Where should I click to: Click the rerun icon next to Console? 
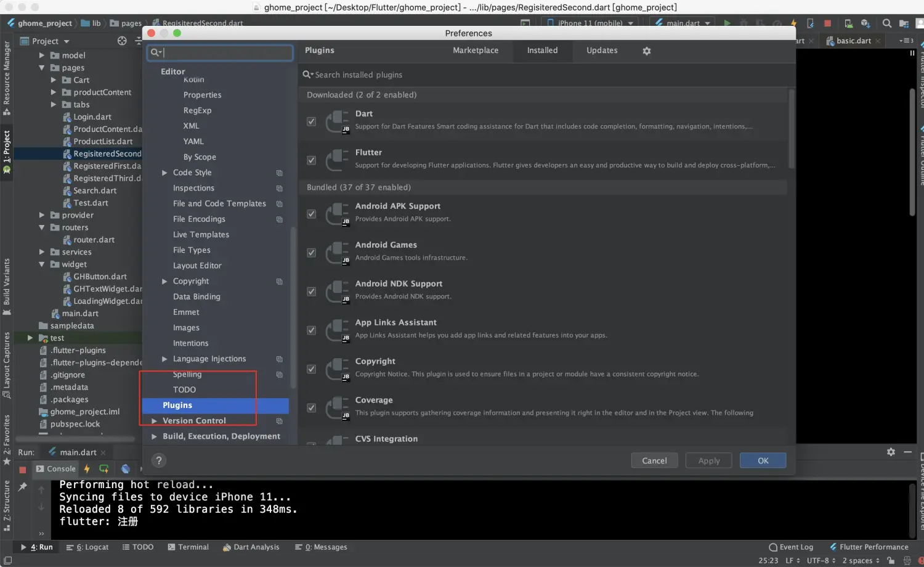pos(103,469)
